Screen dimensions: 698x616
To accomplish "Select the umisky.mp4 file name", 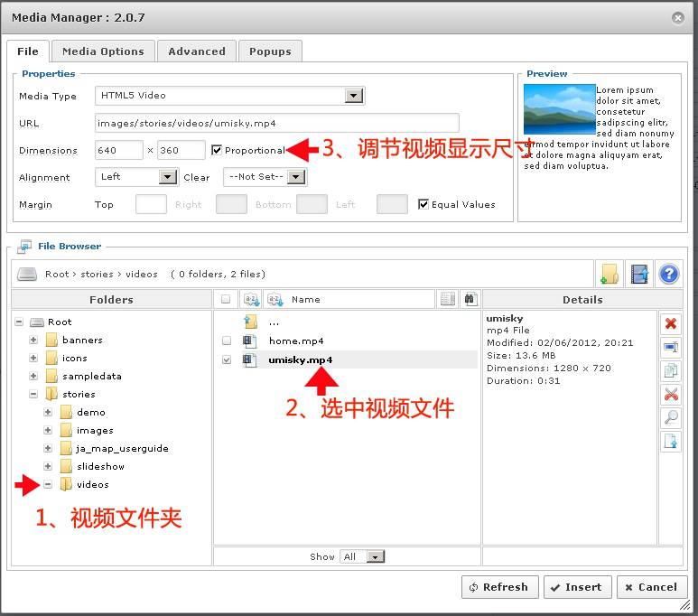I will point(301,359).
